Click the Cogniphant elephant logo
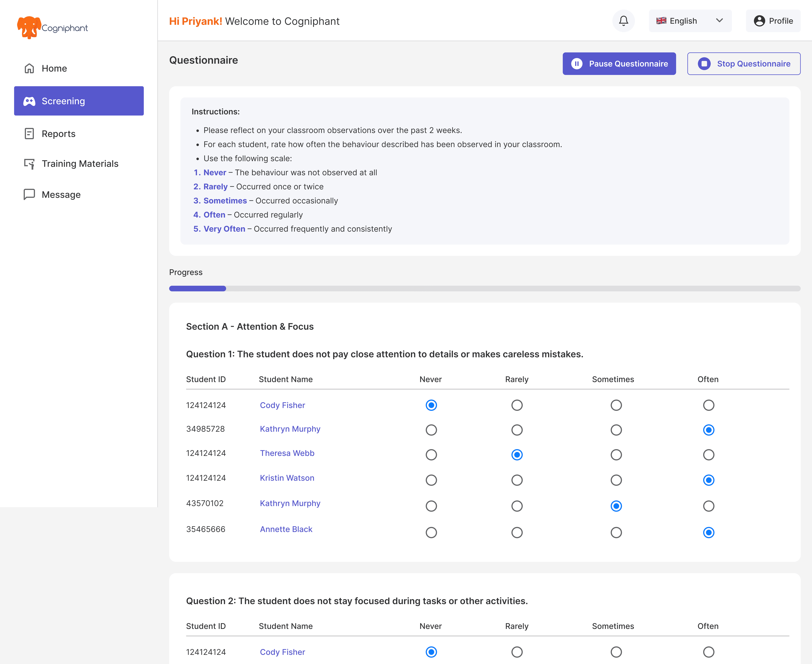The width and height of the screenshot is (812, 664). pyautogui.click(x=29, y=27)
